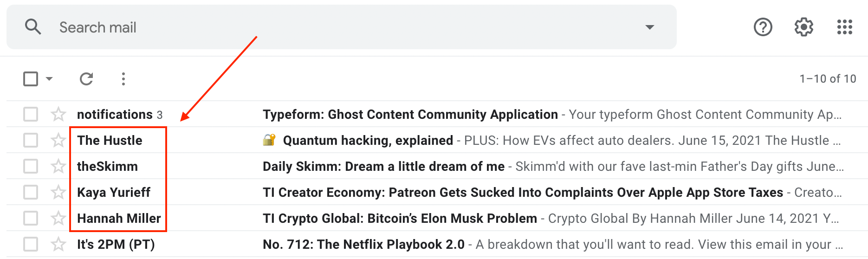Click the search magnifier icon

(33, 27)
